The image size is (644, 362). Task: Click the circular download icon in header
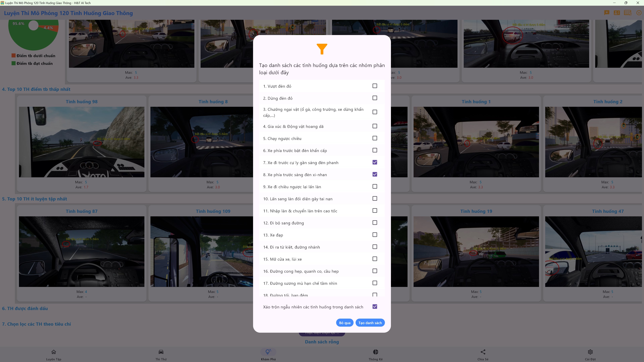click(639, 13)
